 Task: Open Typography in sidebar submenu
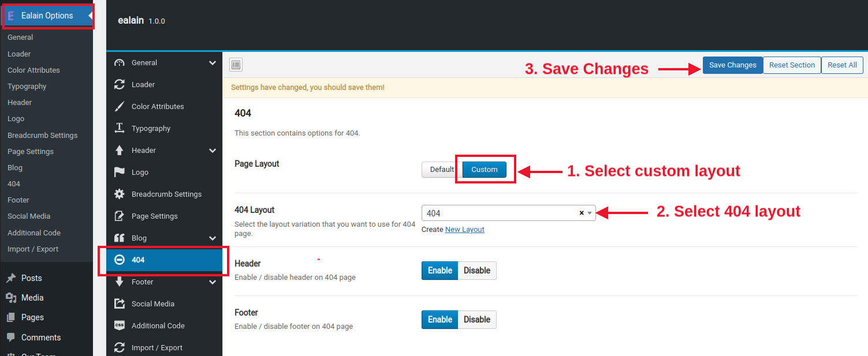[27, 86]
